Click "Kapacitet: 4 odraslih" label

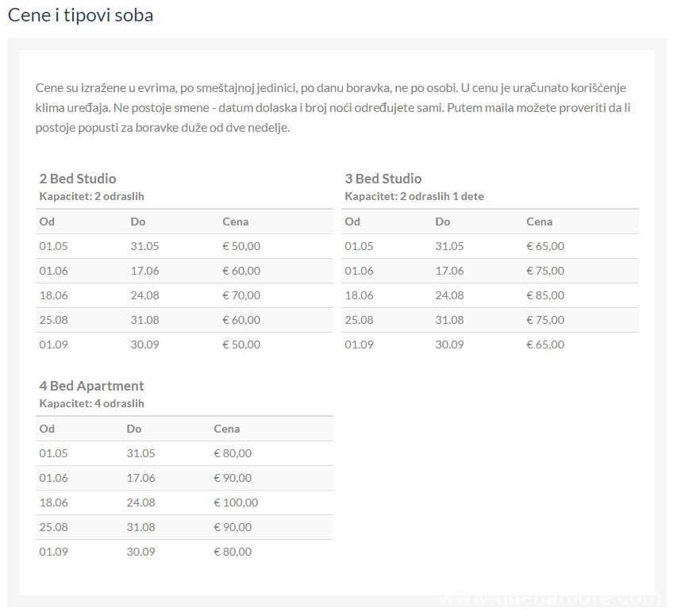click(x=91, y=403)
